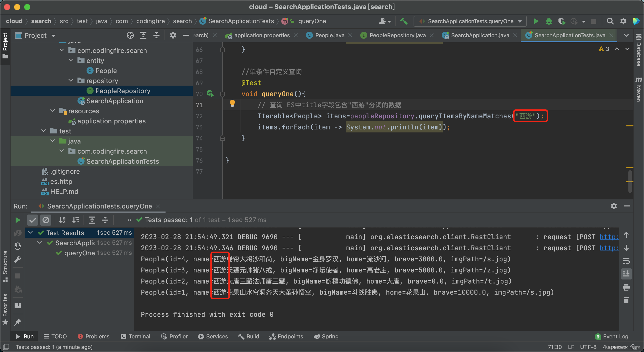Collapse the entity folder
Viewport: 644px width, 352px height.
[71, 60]
